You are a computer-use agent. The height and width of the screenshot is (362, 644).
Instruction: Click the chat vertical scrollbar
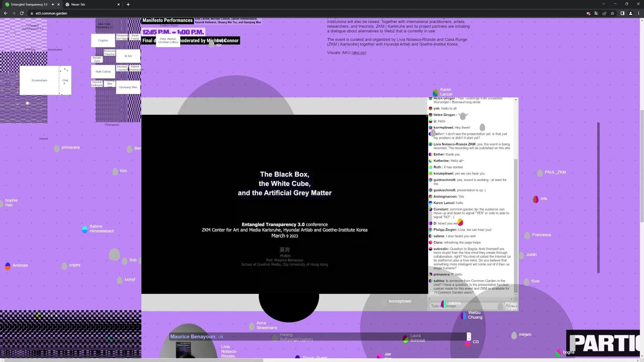(516, 226)
